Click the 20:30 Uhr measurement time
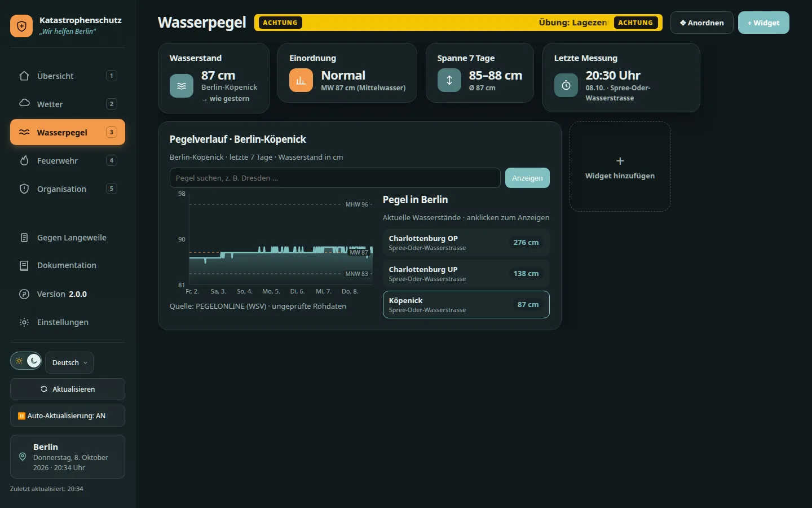This screenshot has width=812, height=508. click(613, 75)
